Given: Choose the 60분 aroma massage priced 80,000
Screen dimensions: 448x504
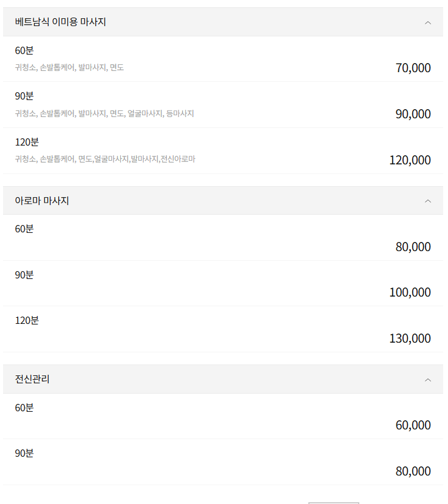Looking at the screenshot, I should coord(224,238).
